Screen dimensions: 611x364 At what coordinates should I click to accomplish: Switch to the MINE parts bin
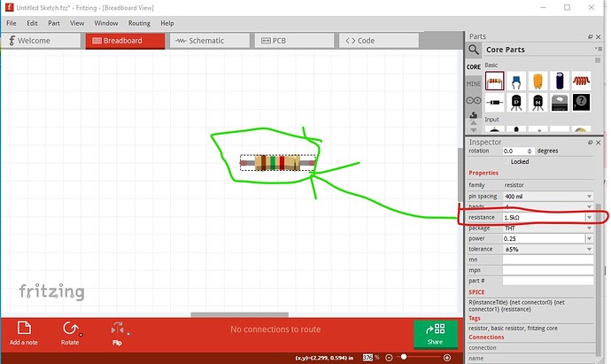pos(474,84)
